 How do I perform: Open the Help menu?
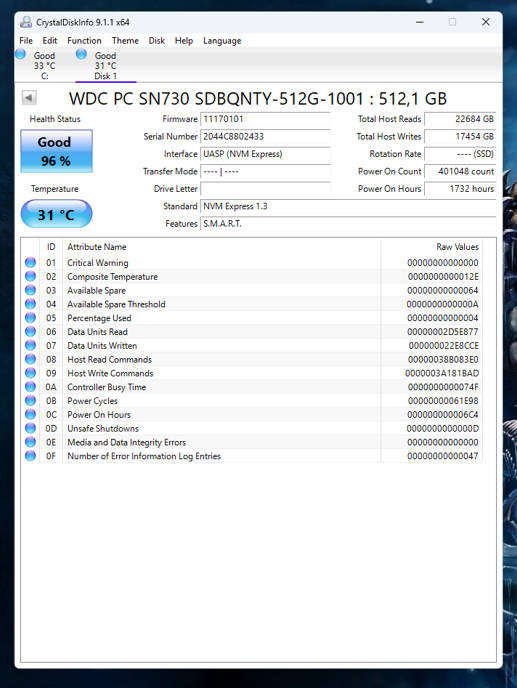coord(184,40)
